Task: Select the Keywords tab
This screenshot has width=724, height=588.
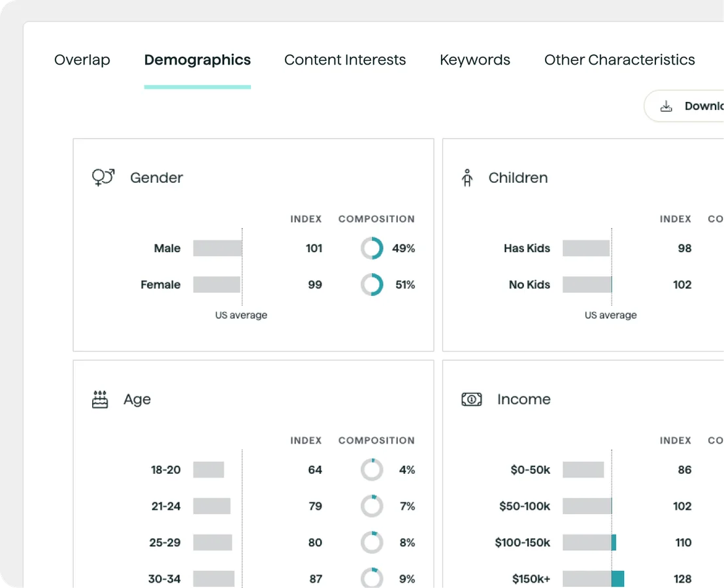Action: click(x=475, y=60)
